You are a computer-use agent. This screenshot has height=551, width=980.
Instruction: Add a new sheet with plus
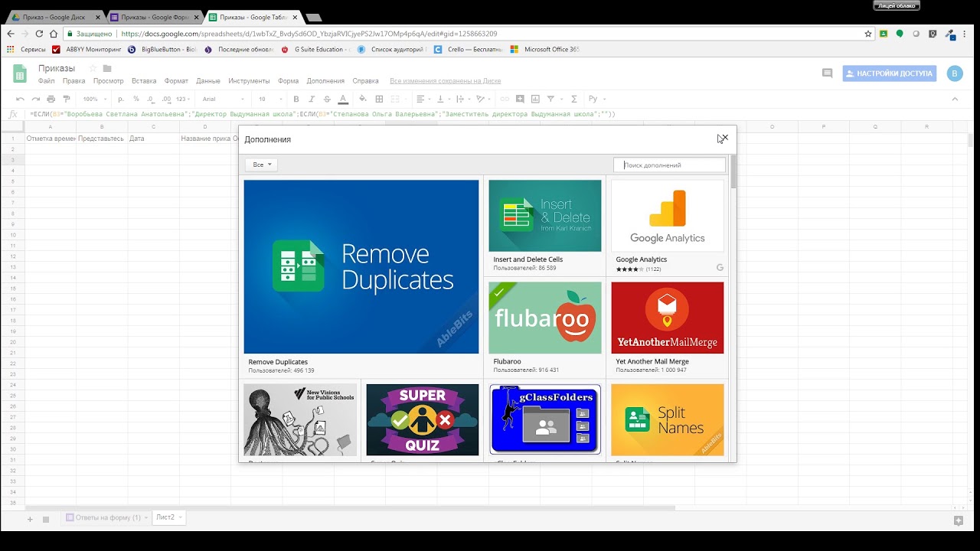[x=31, y=519]
